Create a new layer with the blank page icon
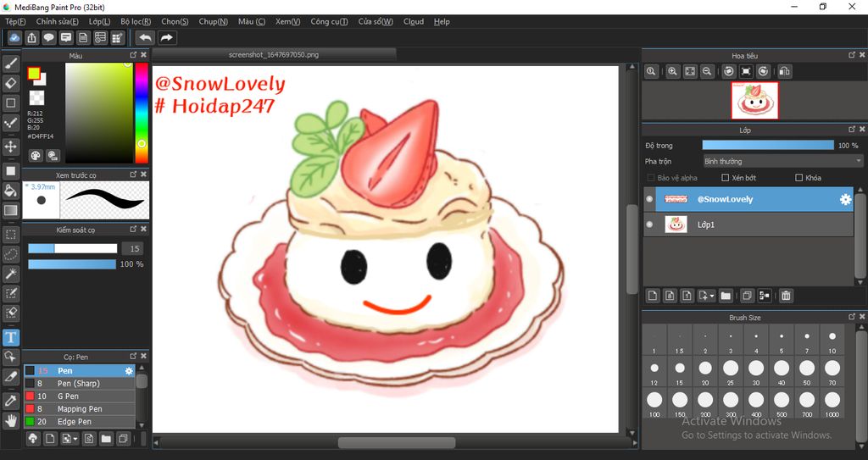Screen dimensions: 868x460 pyautogui.click(x=653, y=296)
